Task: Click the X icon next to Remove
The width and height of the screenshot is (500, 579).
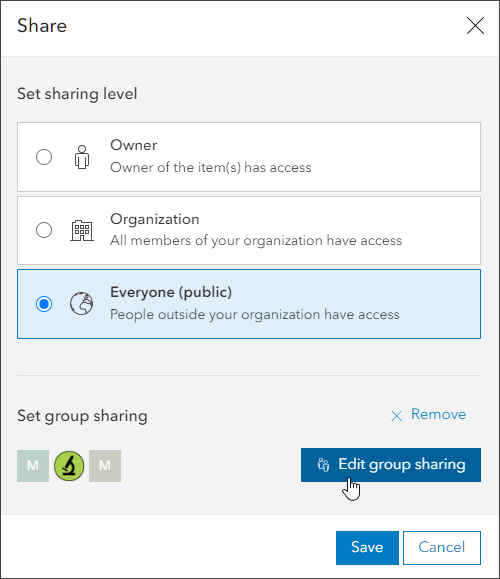Action: (x=397, y=416)
